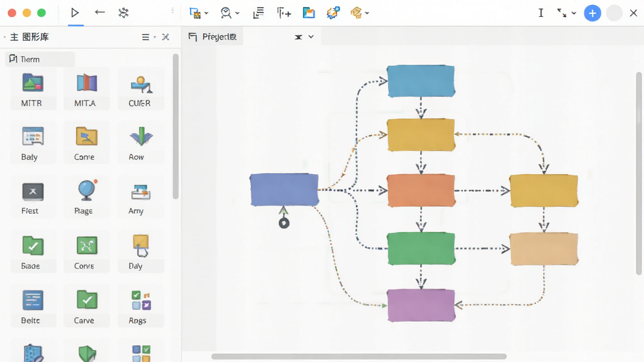Switch to the Tierm library tab
The image size is (644, 362).
point(40,59)
